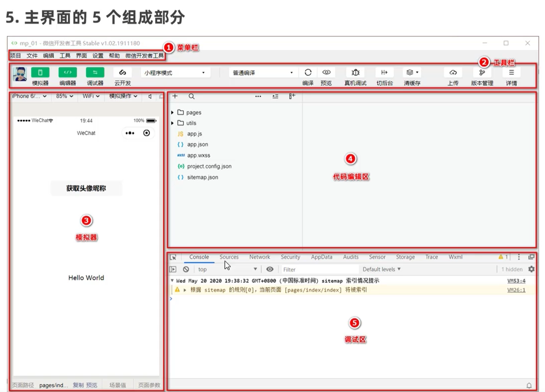The height and width of the screenshot is (392, 545).
Task: Start 真机调试 real device debugging
Action: coord(355,72)
